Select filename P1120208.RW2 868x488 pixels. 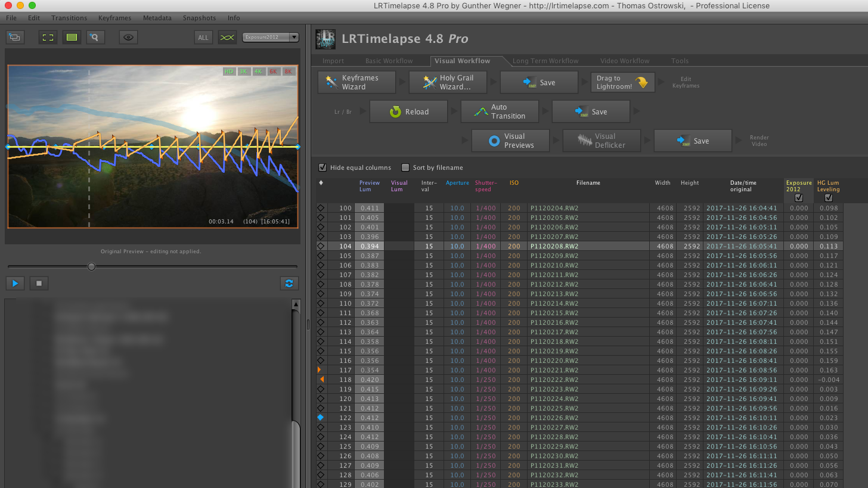pos(554,246)
